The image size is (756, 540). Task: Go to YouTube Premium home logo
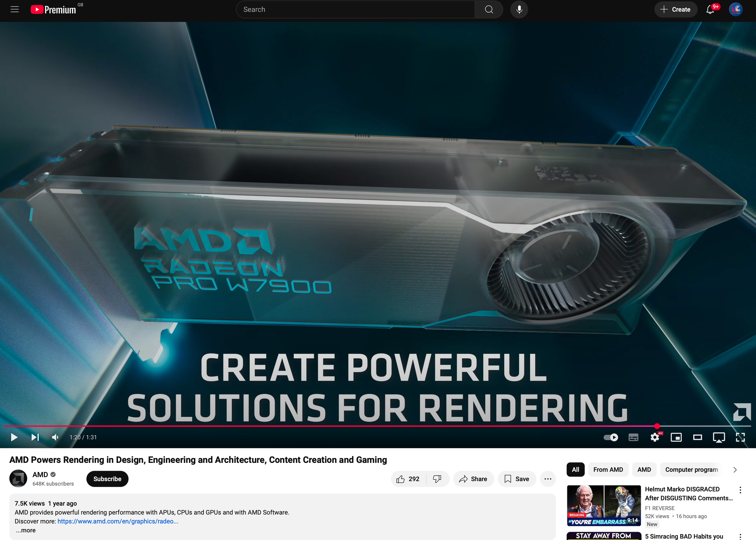click(54, 9)
